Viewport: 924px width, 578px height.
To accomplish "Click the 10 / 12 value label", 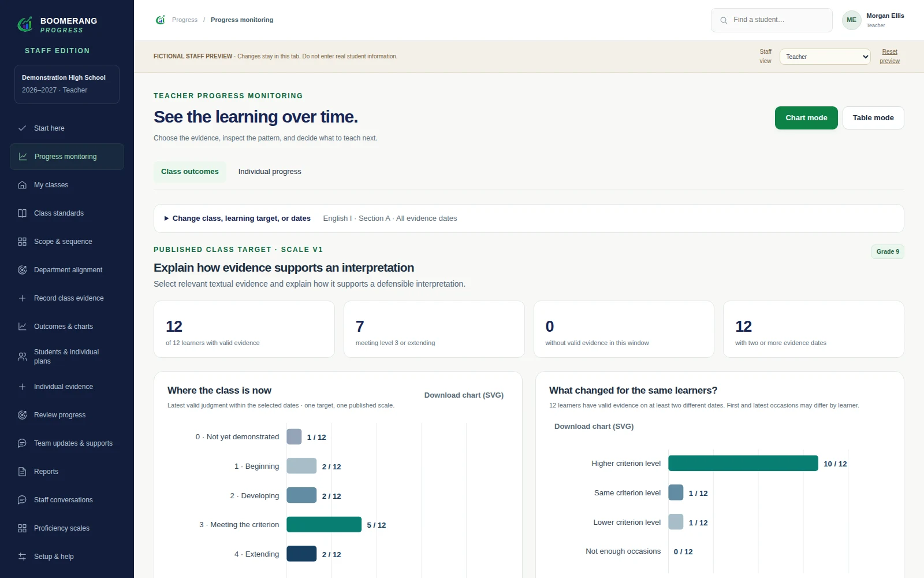I will coord(835,464).
